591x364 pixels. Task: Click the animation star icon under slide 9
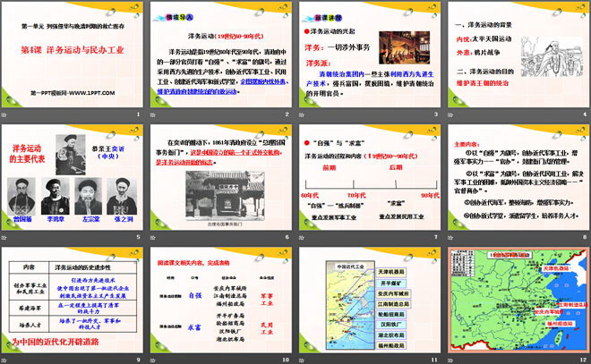(x=4, y=360)
